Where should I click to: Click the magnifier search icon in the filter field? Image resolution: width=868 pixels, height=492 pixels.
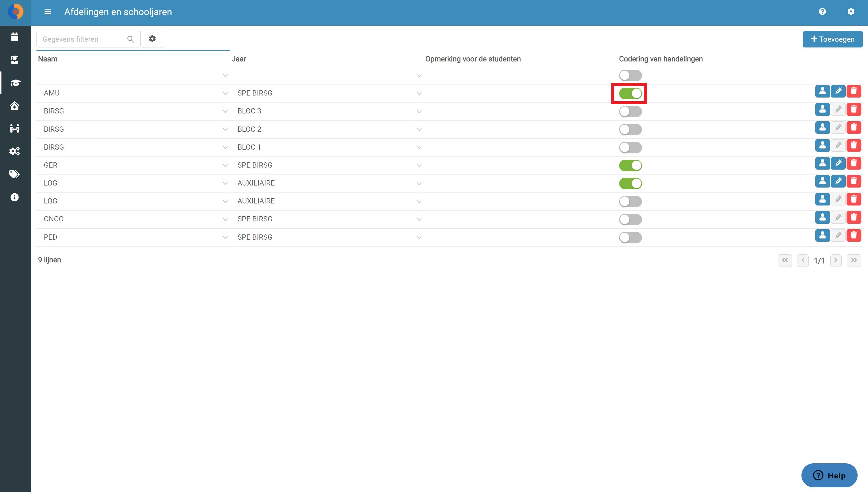pyautogui.click(x=130, y=39)
